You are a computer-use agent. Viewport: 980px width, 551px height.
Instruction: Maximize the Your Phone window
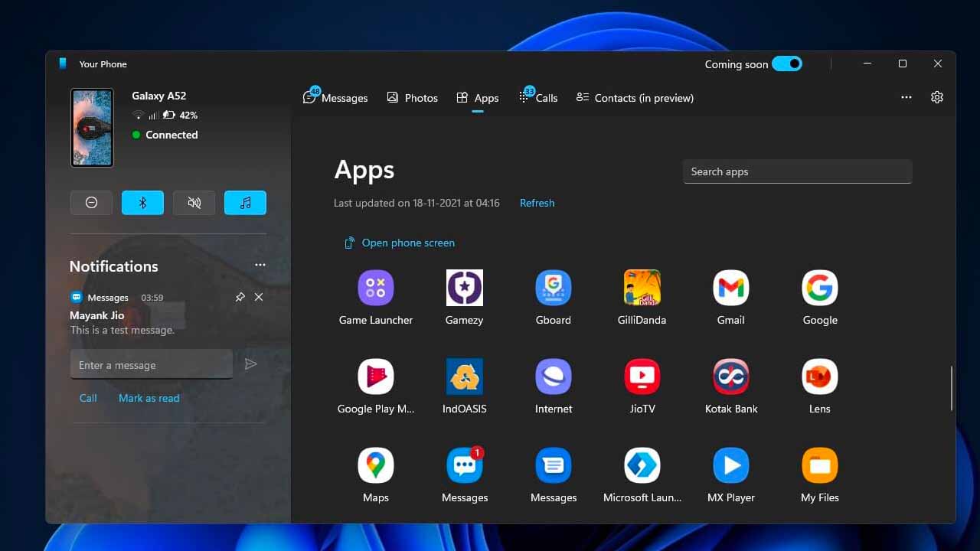tap(903, 64)
